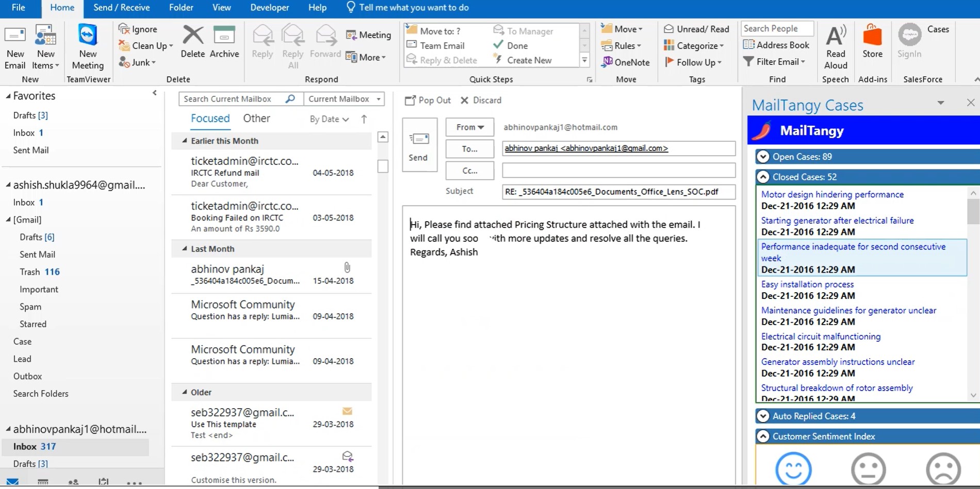Switch to the Send / Receive tab
Viewport: 980px width, 489px height.
pos(122,8)
